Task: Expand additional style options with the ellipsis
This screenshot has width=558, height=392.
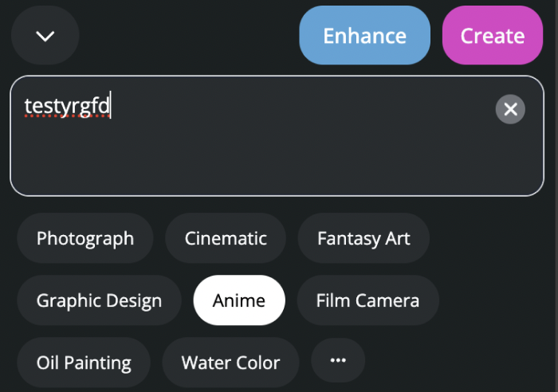Action: point(338,361)
